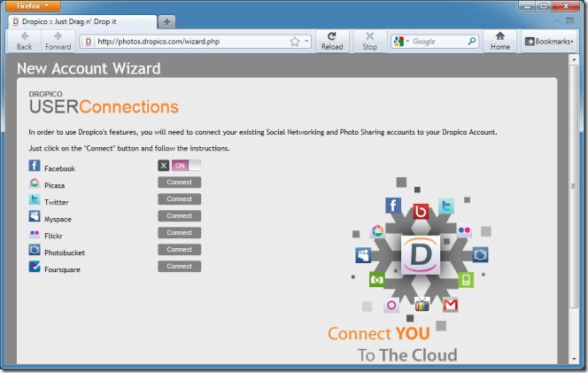Image resolution: width=588 pixels, height=373 pixels.
Task: Open a new tab with plus button
Action: pos(166,22)
